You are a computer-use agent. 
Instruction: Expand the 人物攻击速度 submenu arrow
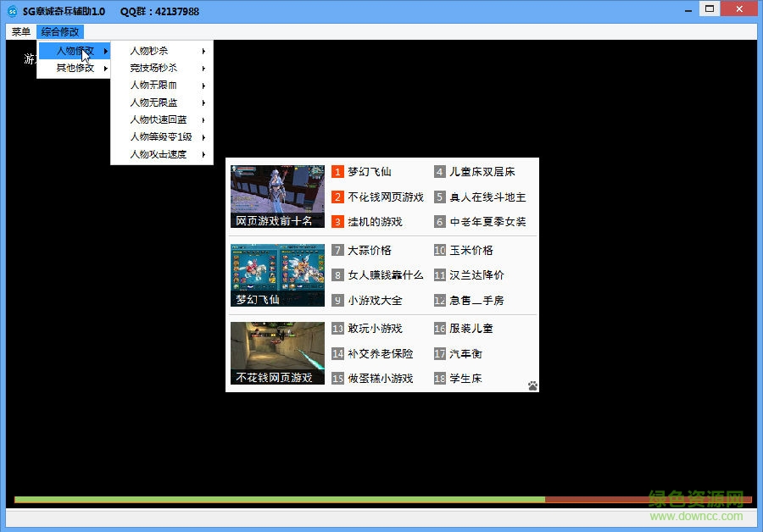[203, 154]
